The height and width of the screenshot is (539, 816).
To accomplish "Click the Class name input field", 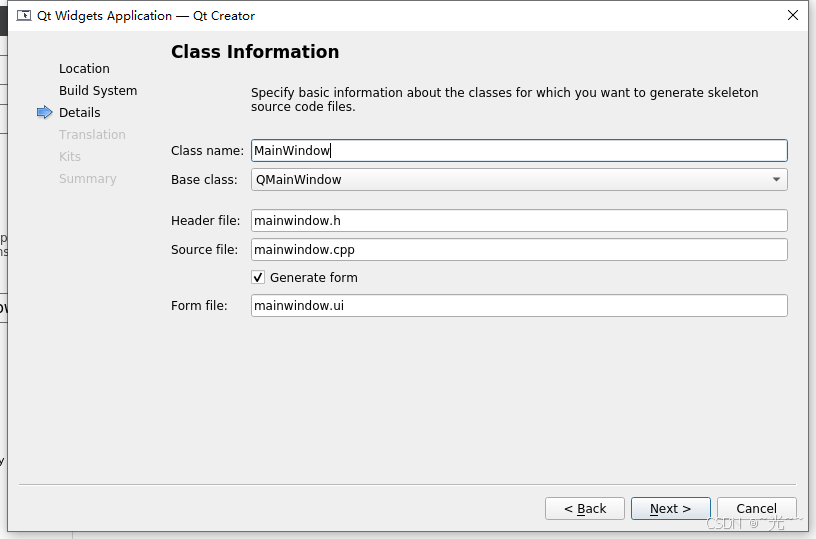I will click(519, 150).
